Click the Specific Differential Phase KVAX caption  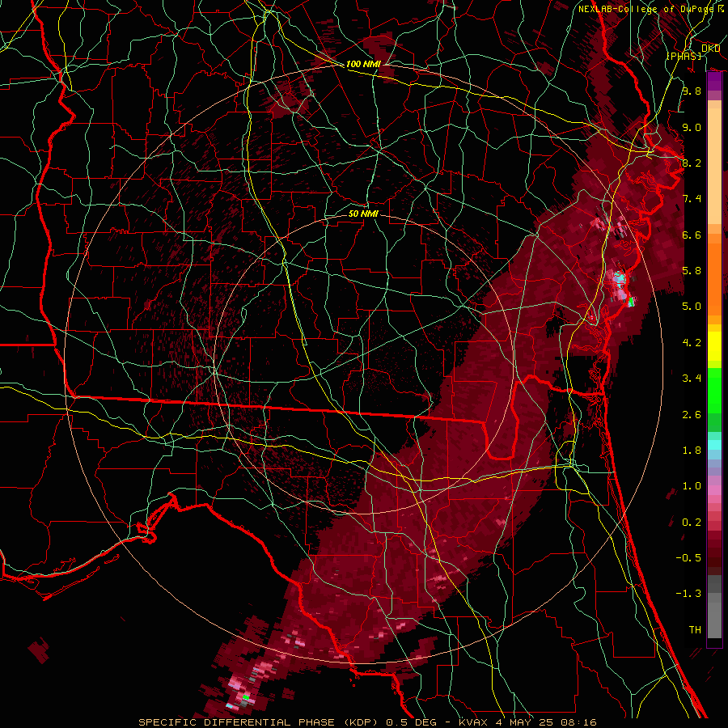coord(368,722)
